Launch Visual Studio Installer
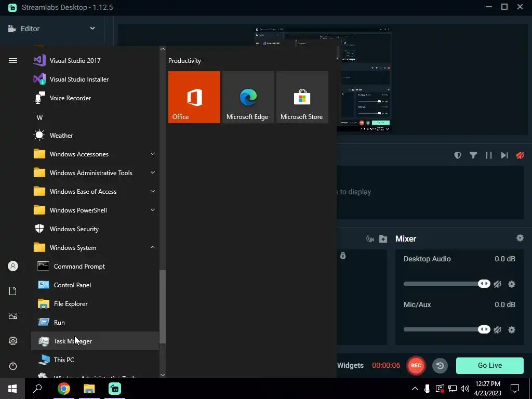Screen dimensions: 532x399 pyautogui.click(x=95, y=79)
